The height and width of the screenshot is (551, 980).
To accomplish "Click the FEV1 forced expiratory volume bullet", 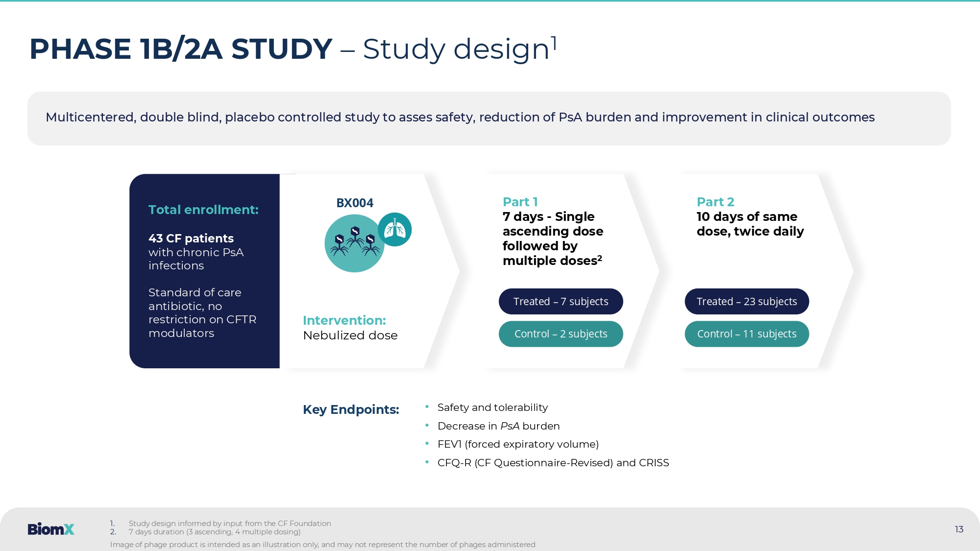I will (517, 444).
